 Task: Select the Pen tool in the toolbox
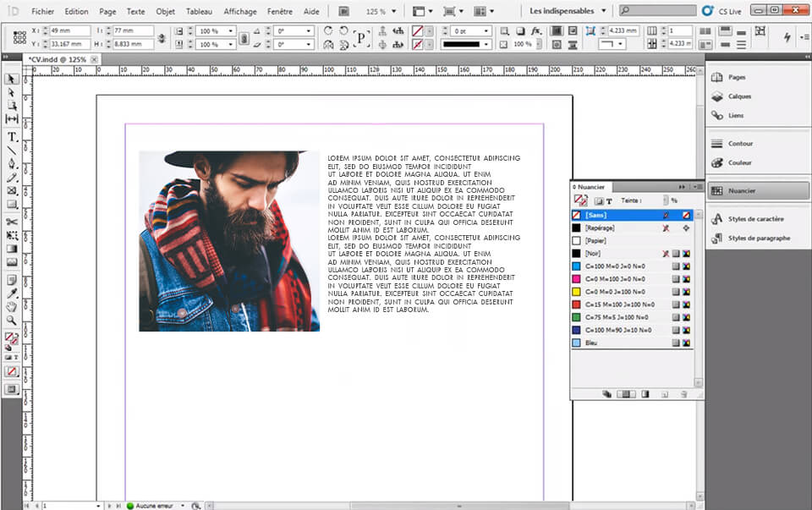click(12, 164)
